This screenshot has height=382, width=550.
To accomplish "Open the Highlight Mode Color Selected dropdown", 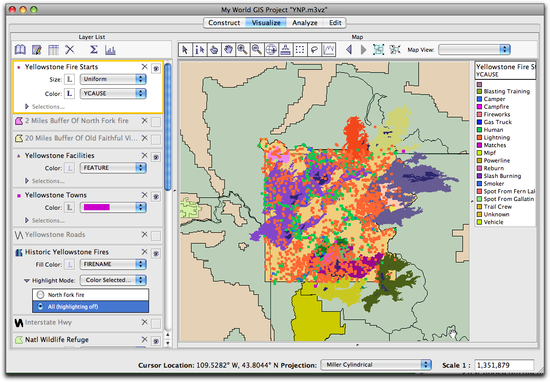I will point(113,280).
